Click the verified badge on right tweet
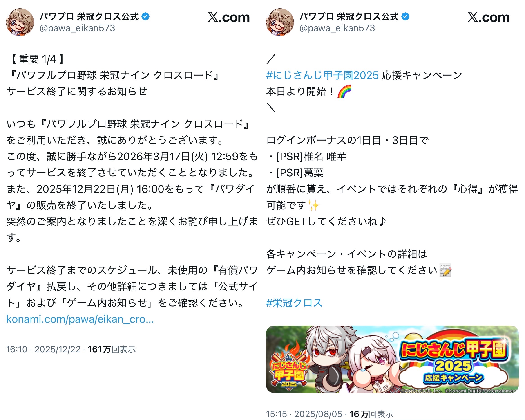 405,17
